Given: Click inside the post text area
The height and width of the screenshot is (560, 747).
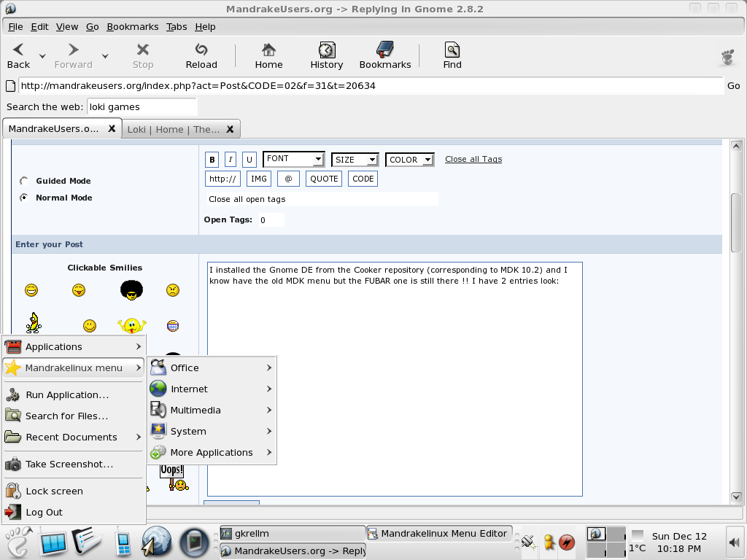Looking at the screenshot, I should [395, 379].
